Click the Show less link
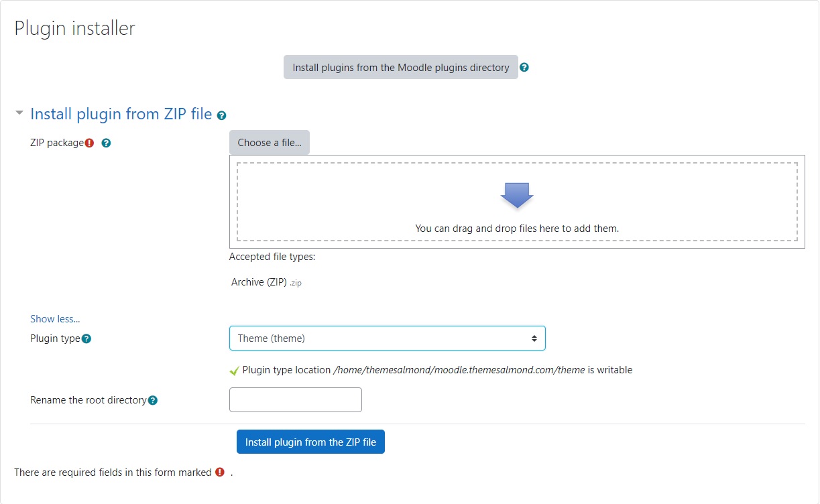 (x=55, y=319)
